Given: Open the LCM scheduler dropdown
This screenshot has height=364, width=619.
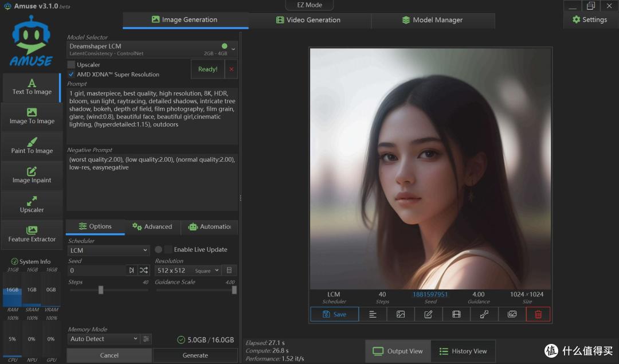Looking at the screenshot, I should pos(108,251).
